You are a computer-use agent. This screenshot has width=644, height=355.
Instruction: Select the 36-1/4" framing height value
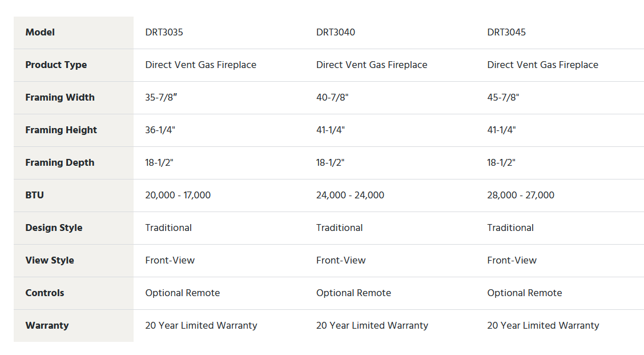[x=160, y=130]
